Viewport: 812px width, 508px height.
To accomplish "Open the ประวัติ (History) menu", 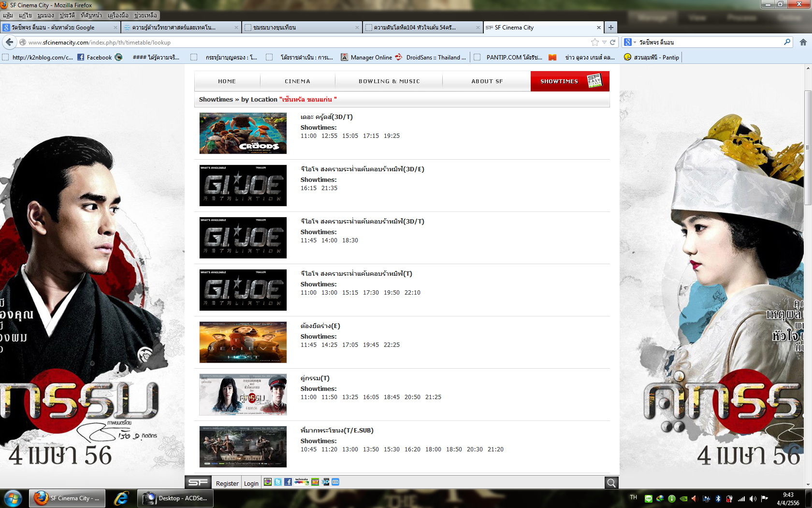I will click(67, 15).
